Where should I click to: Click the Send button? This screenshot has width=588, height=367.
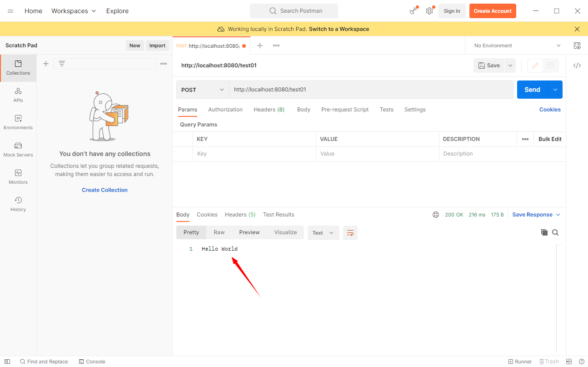(x=533, y=90)
